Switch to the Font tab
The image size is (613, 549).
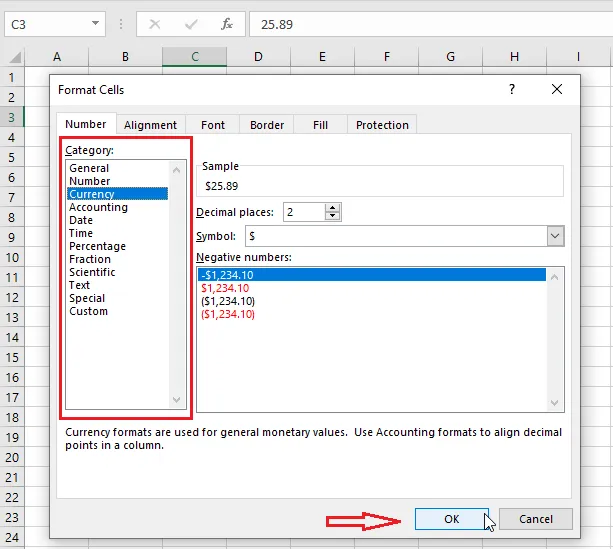coord(213,125)
